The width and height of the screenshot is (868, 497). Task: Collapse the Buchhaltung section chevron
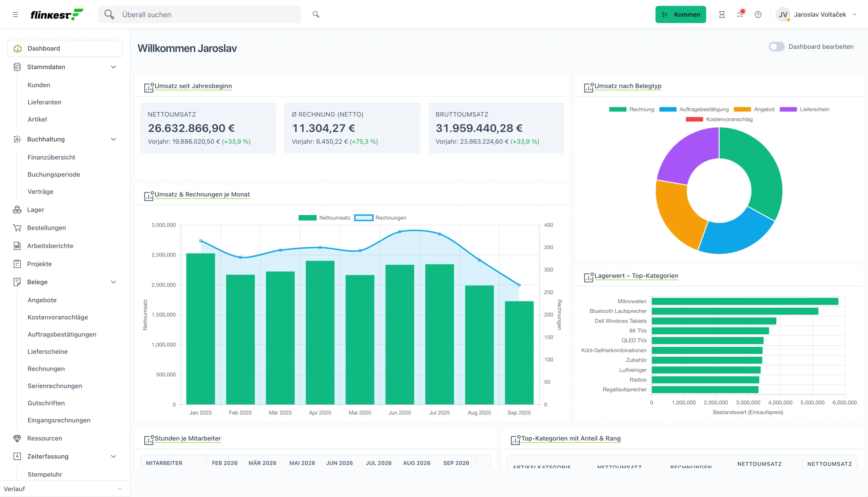point(113,139)
